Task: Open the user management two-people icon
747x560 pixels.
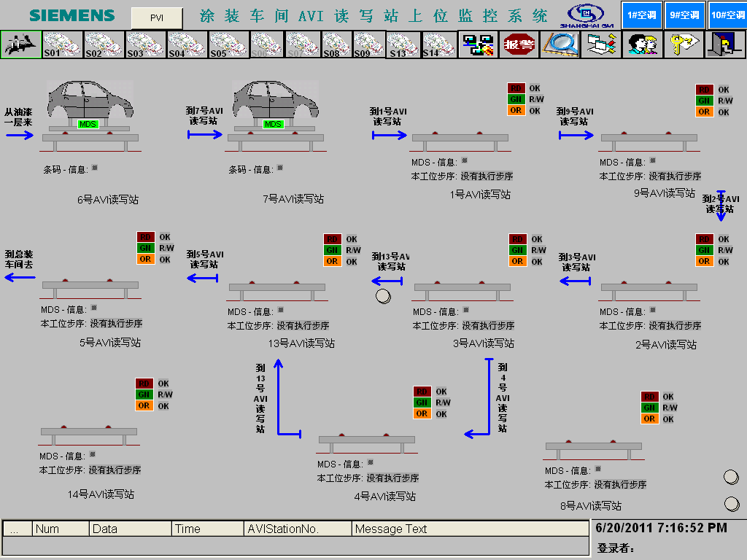Action: click(x=642, y=44)
